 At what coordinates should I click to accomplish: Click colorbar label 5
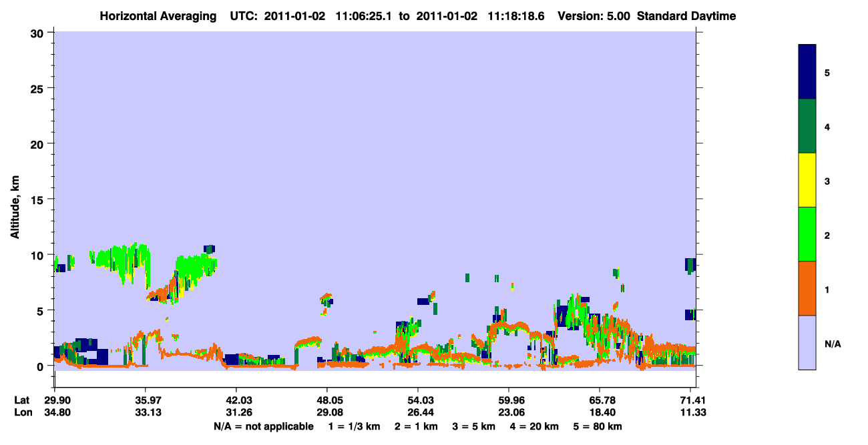coord(827,72)
